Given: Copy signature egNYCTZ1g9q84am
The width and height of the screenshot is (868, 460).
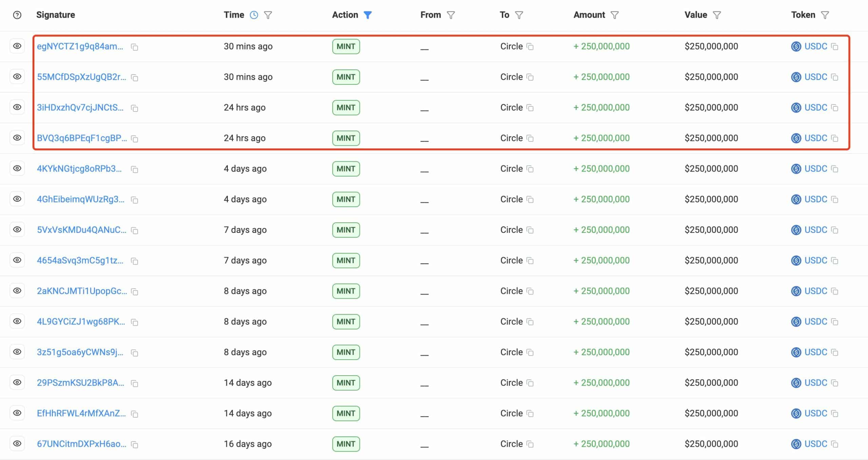Looking at the screenshot, I should 135,47.
